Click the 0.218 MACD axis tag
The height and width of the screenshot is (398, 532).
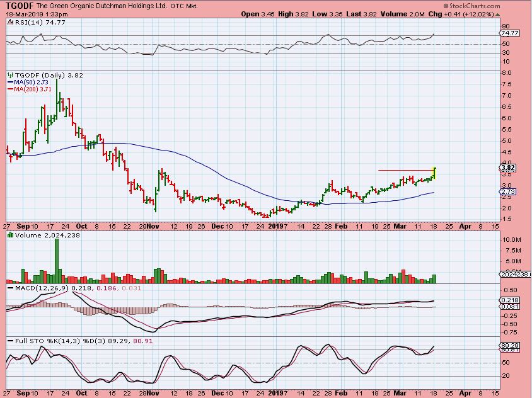click(509, 300)
